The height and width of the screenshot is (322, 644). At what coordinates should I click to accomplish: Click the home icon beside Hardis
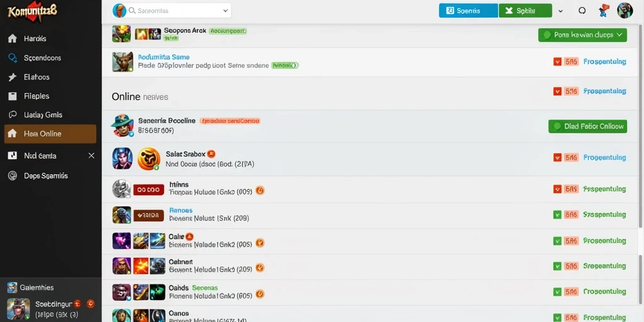tap(13, 38)
